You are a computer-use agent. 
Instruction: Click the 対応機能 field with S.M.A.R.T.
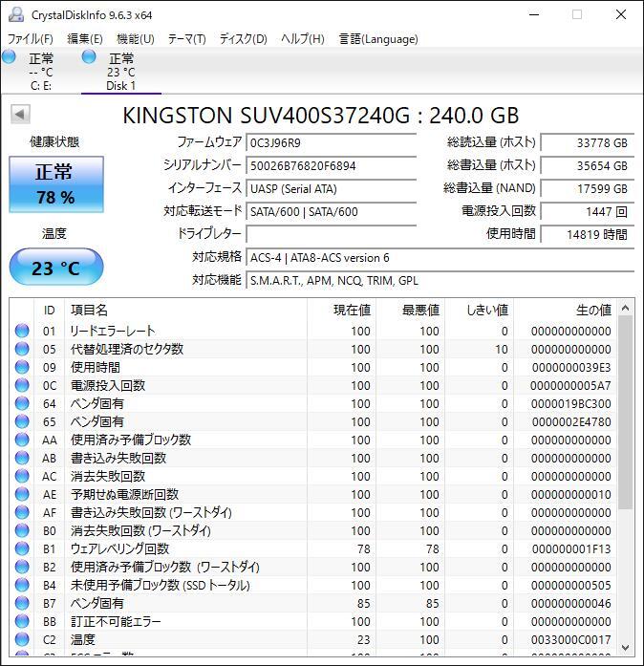point(440,280)
